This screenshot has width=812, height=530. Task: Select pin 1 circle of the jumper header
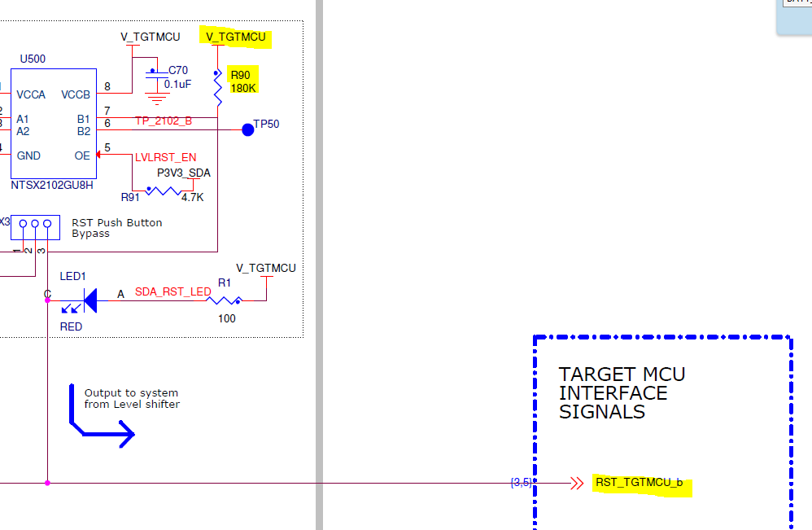coord(23,224)
